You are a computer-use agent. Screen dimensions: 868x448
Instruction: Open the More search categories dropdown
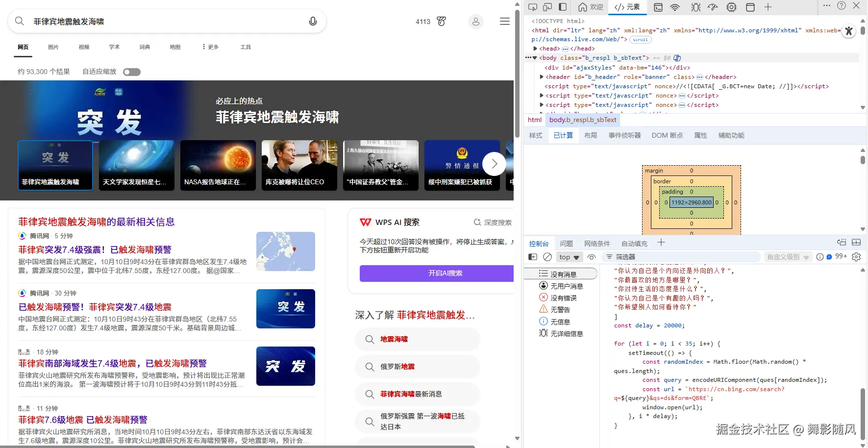(210, 47)
